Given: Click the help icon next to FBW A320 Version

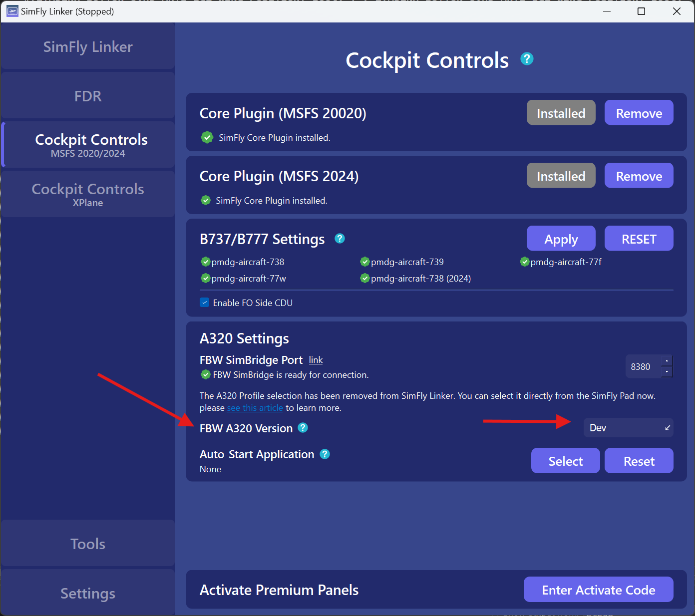Looking at the screenshot, I should 303,428.
